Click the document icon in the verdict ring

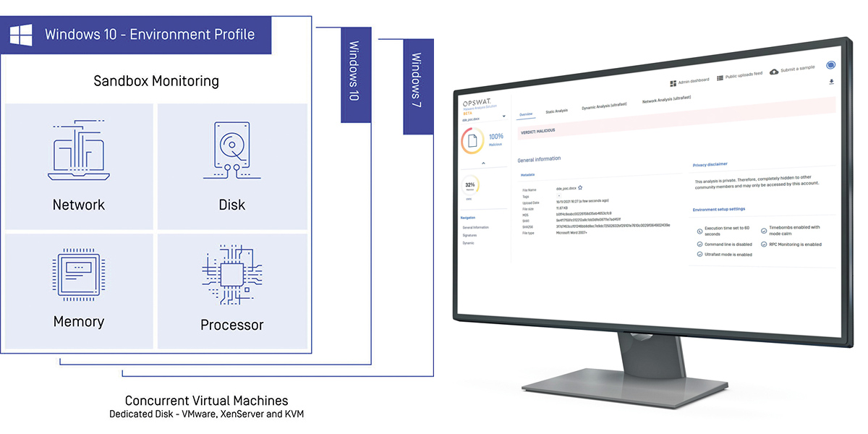click(472, 140)
